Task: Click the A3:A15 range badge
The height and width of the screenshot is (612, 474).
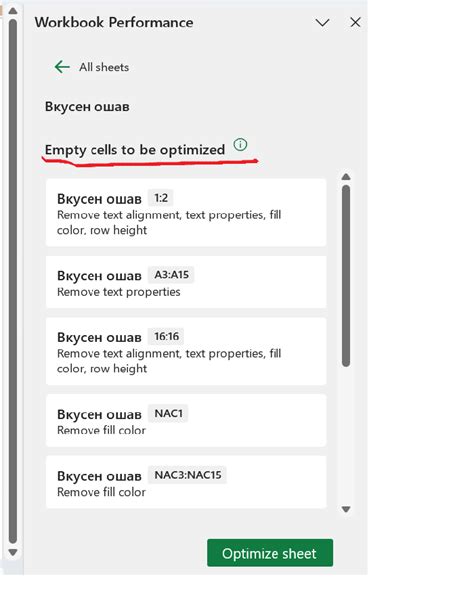Action: pos(171,275)
